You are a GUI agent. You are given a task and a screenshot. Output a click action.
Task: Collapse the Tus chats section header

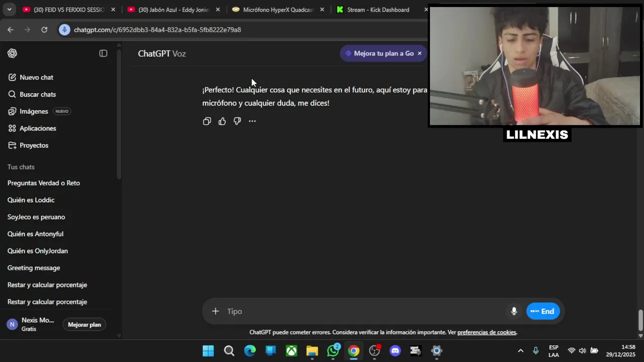click(21, 167)
